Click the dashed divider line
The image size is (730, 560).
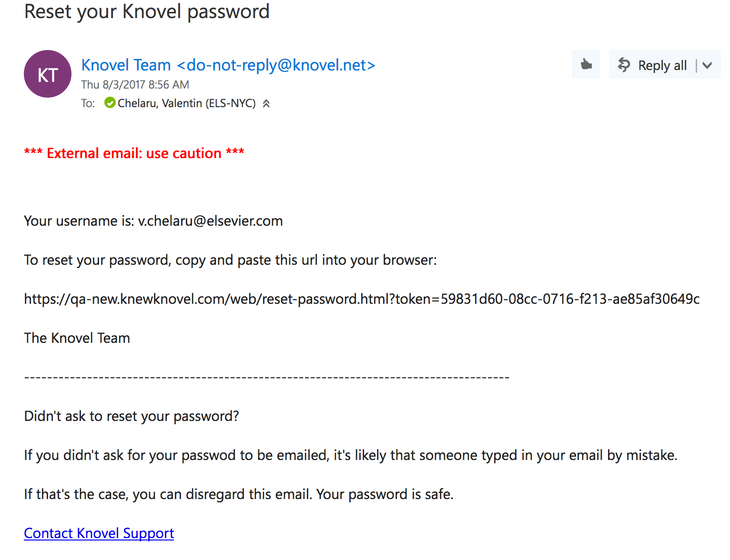pyautogui.click(x=267, y=378)
